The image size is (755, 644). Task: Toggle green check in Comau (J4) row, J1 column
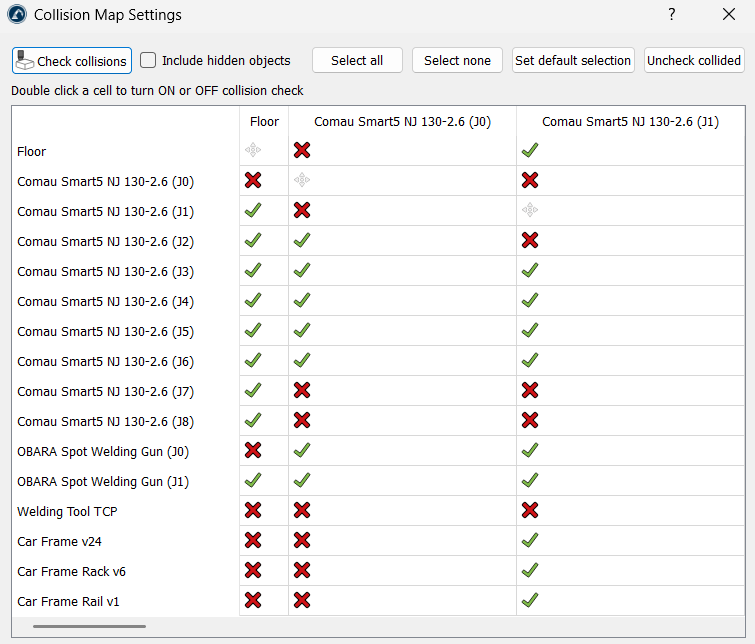[x=530, y=300]
